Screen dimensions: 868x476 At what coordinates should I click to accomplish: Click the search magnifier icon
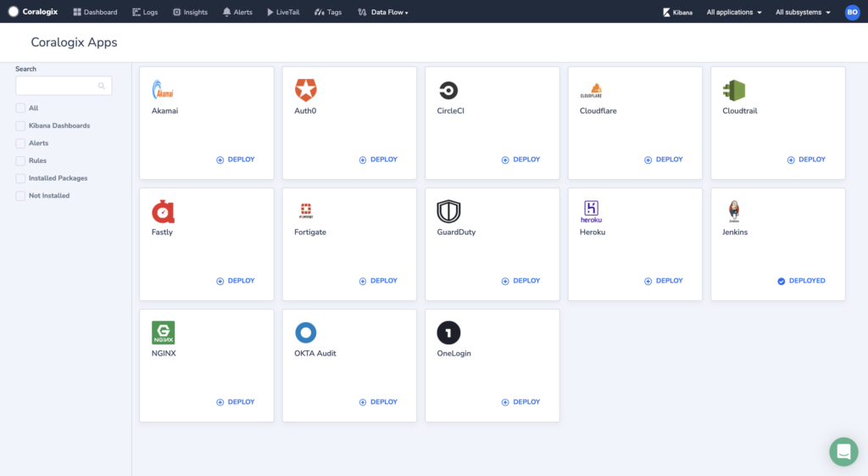pyautogui.click(x=102, y=86)
